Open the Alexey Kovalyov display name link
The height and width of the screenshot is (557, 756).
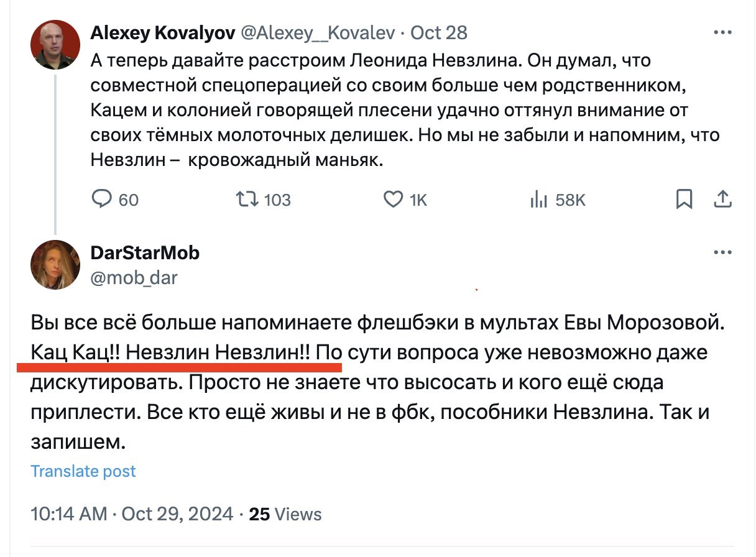tap(163, 33)
